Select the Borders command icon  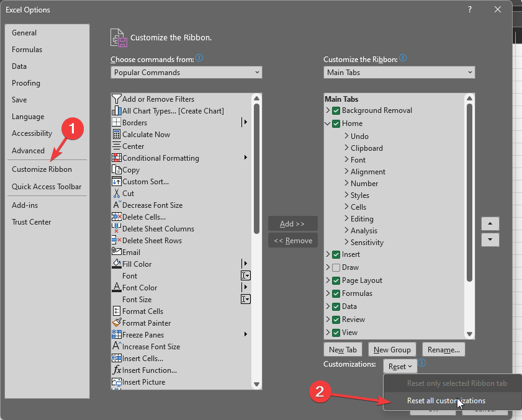click(116, 122)
